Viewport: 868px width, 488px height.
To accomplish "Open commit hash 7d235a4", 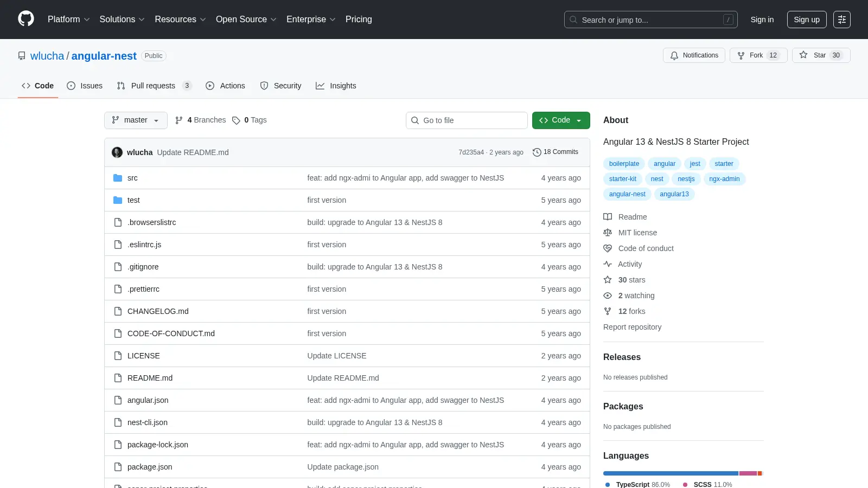I will pos(471,152).
